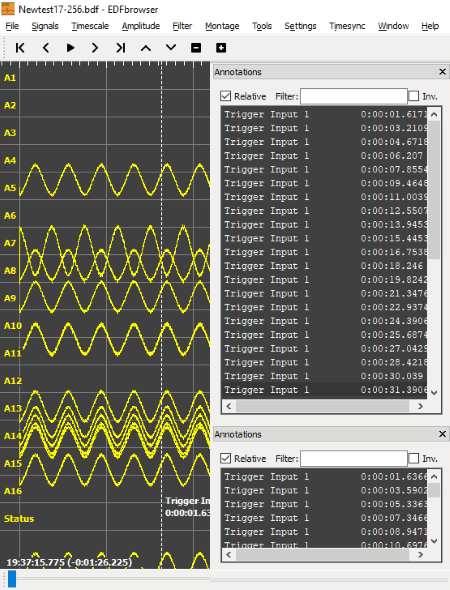Open the File menu

(x=12, y=26)
